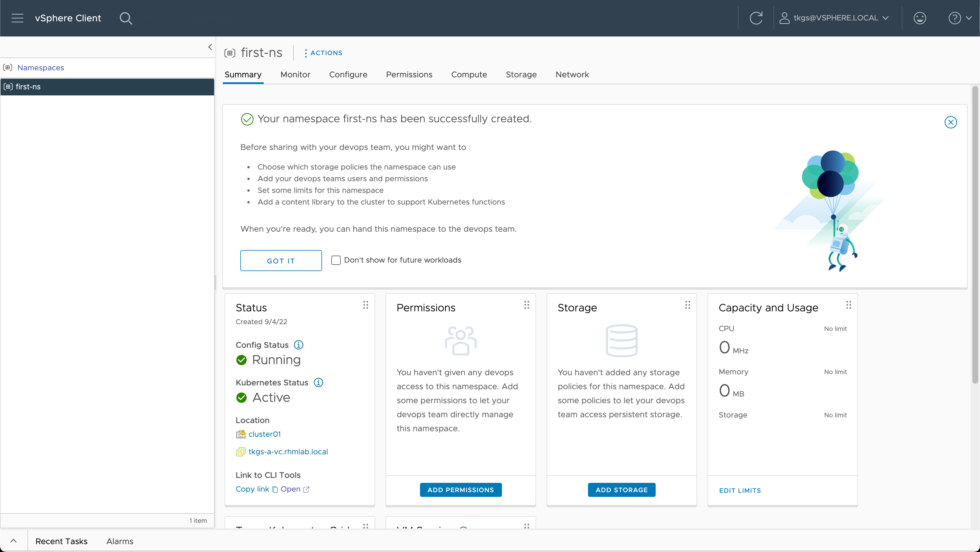This screenshot has height=552, width=980.
Task: Switch to the Storage tab
Action: (521, 75)
